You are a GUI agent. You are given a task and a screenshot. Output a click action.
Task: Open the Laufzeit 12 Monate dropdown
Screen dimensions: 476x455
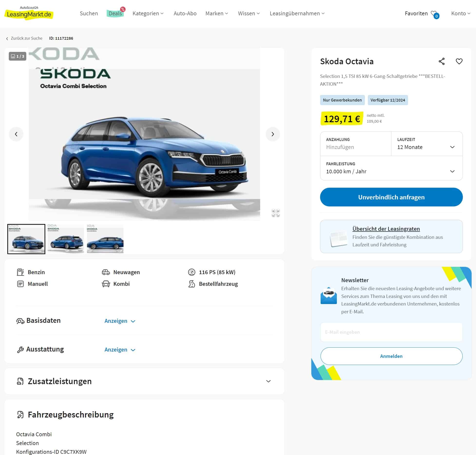click(x=427, y=144)
